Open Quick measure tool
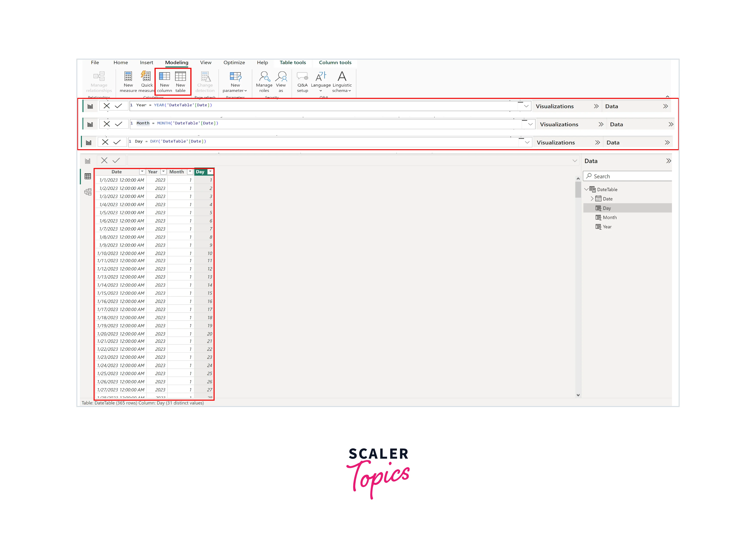 tap(146, 77)
